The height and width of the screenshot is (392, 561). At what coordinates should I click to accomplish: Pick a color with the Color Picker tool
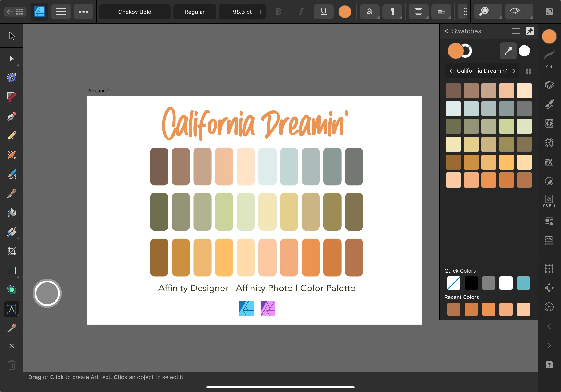click(12, 328)
